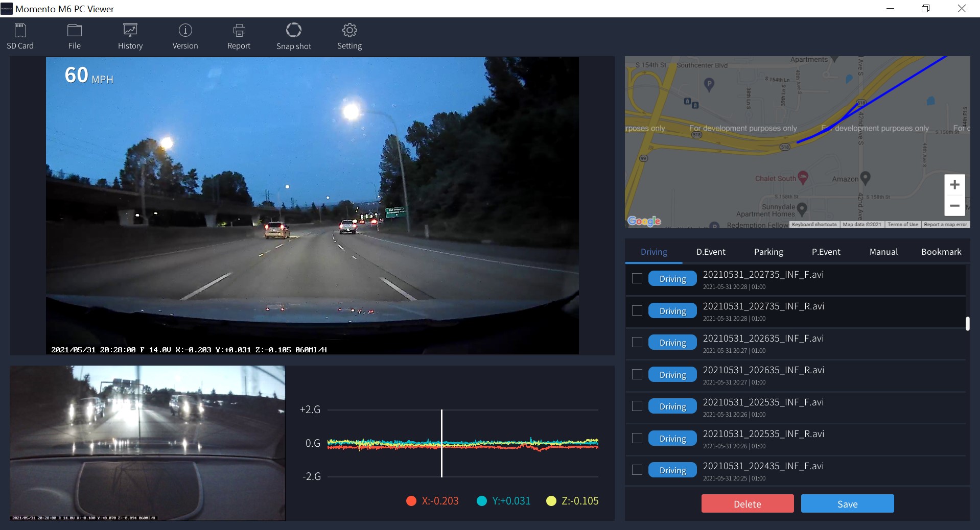
Task: Zoom out of the map
Action: pyautogui.click(x=954, y=206)
